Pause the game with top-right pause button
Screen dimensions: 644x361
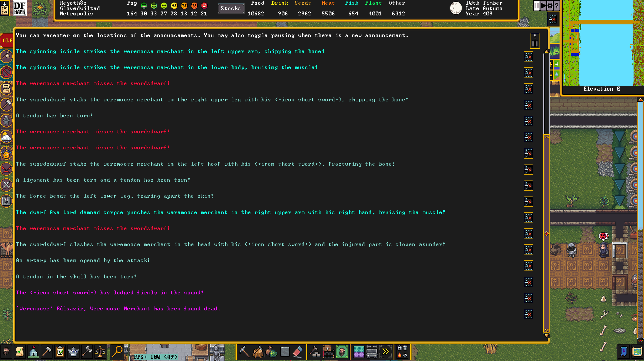(536, 6)
